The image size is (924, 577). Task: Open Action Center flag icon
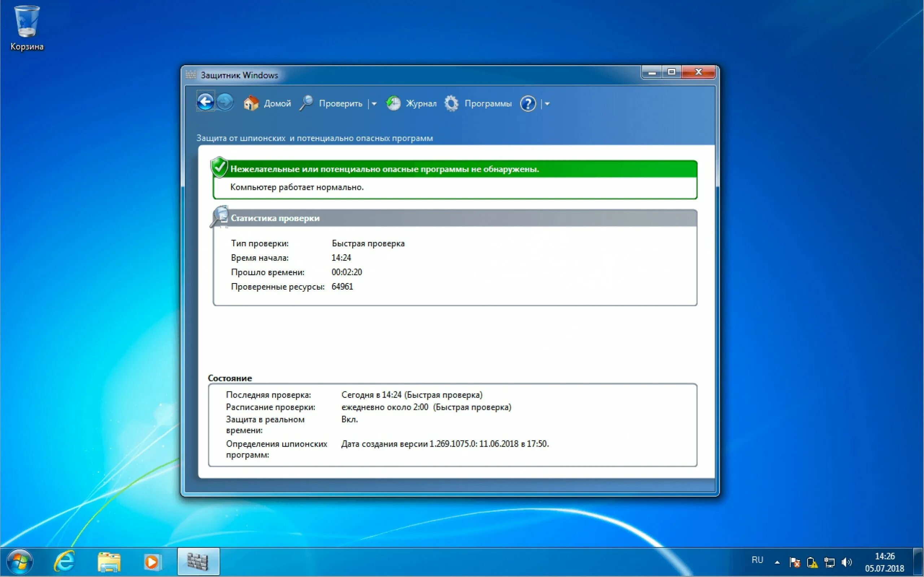click(795, 562)
